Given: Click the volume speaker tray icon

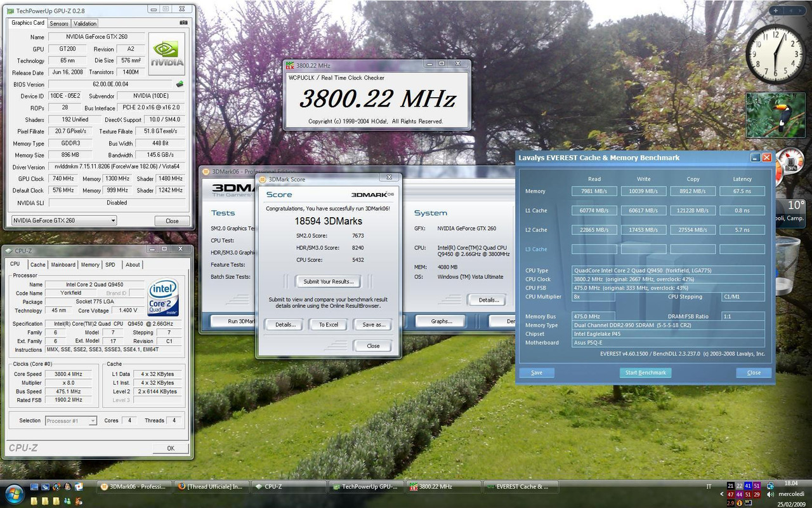Looking at the screenshot, I should coord(770,495).
